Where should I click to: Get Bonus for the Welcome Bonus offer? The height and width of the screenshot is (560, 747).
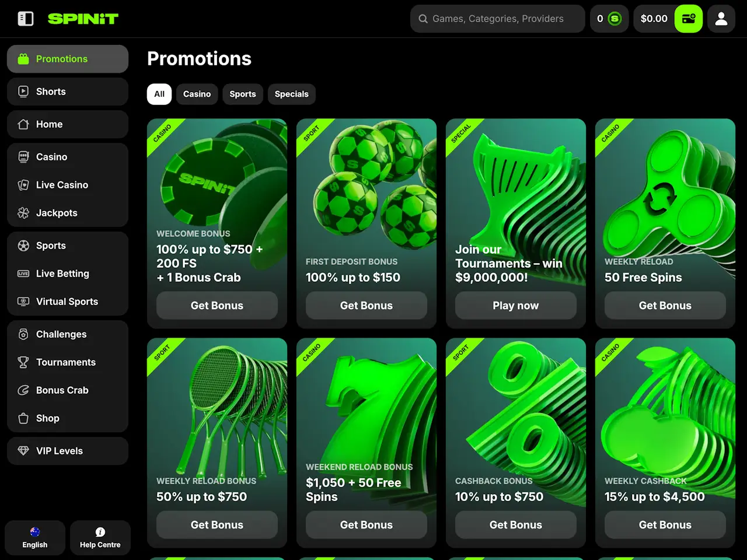[217, 306]
